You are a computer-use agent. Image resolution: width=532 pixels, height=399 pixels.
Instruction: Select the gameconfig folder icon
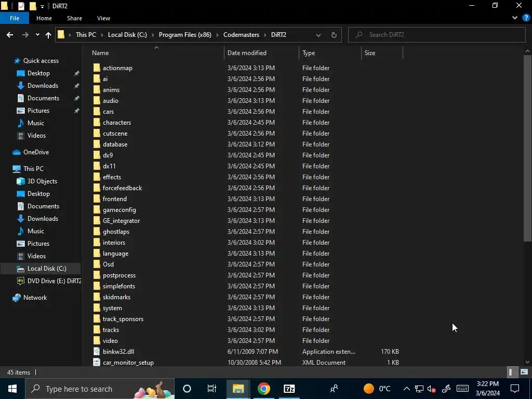point(97,210)
